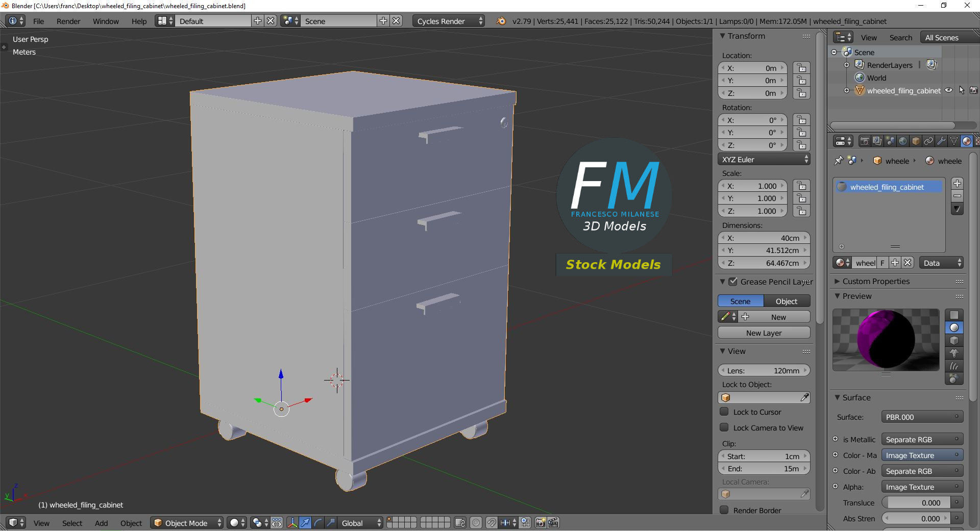The height and width of the screenshot is (531, 980).
Task: Open the File menu
Action: [x=38, y=21]
